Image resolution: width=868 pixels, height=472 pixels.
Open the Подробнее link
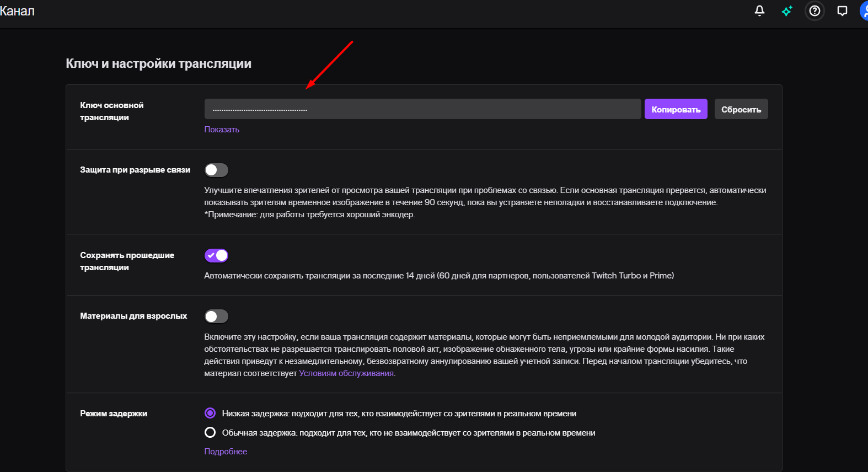point(226,452)
